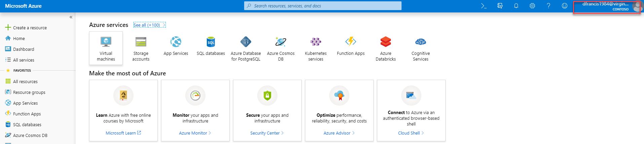644x144 pixels.
Task: Open Cognitive Services
Action: click(x=421, y=48)
